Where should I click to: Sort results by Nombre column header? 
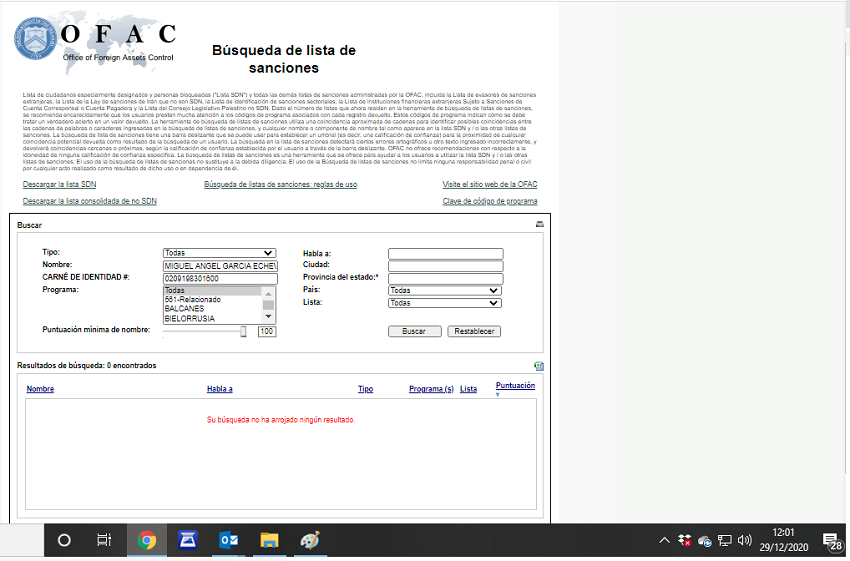point(40,389)
